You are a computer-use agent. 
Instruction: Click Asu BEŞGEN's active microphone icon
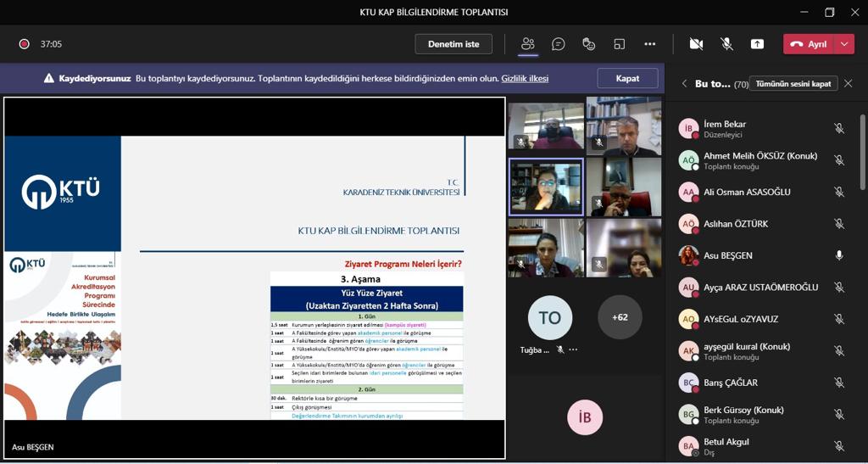pyautogui.click(x=839, y=255)
